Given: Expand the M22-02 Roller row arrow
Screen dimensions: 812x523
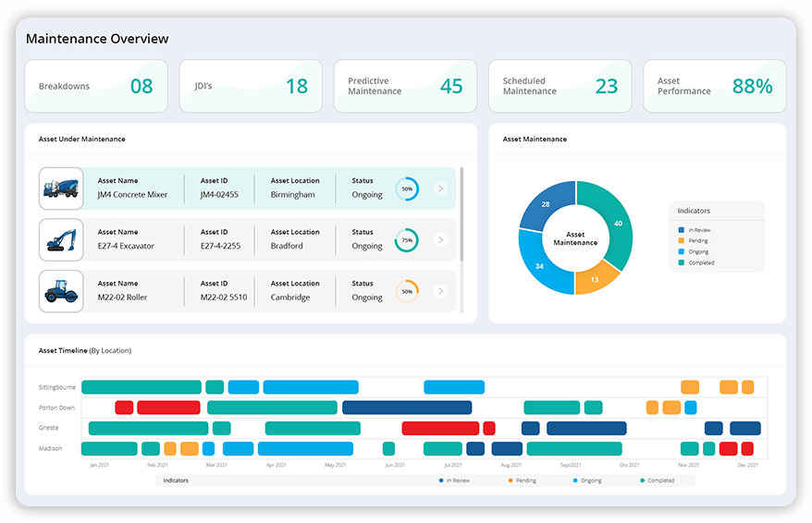Looking at the screenshot, I should pyautogui.click(x=440, y=292).
